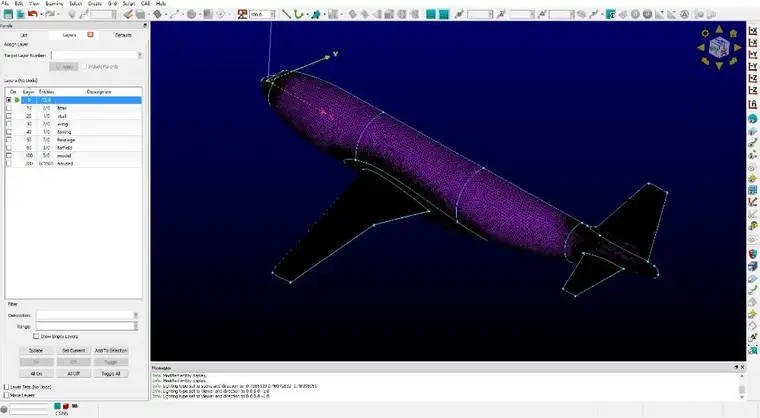Click the green diagonal line connector icon

click(x=286, y=14)
